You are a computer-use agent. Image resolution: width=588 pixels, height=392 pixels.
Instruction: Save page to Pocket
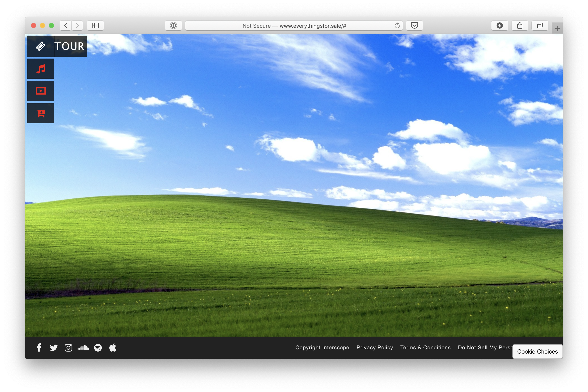(x=415, y=25)
